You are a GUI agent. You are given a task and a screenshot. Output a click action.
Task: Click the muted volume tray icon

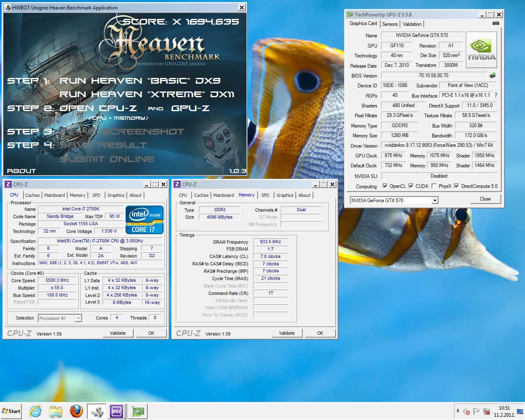467,411
